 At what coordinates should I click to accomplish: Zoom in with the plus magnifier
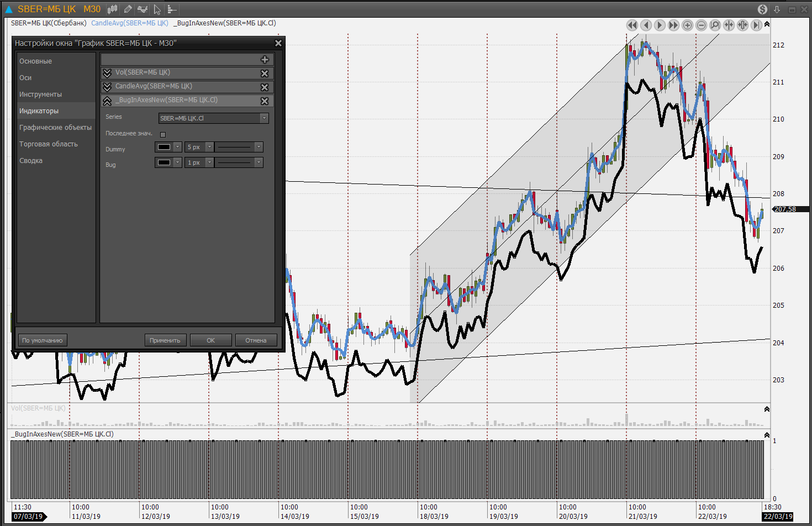(x=687, y=25)
